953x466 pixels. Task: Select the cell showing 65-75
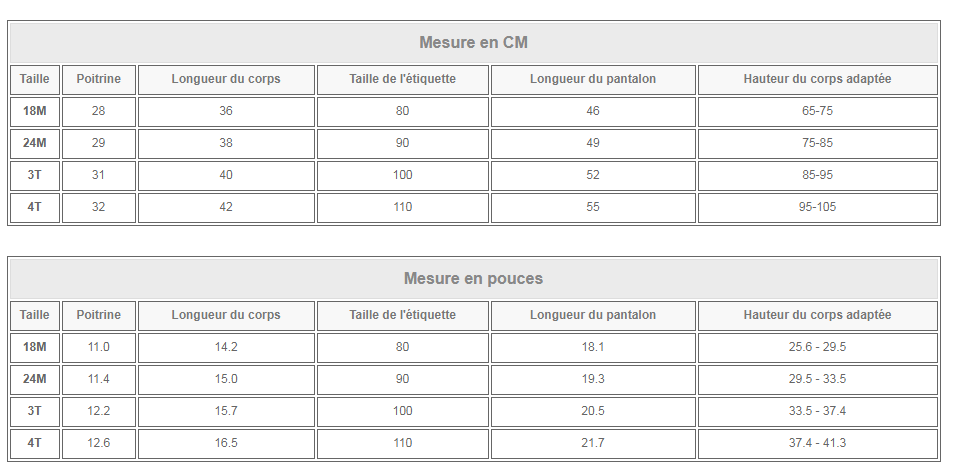[x=817, y=111]
